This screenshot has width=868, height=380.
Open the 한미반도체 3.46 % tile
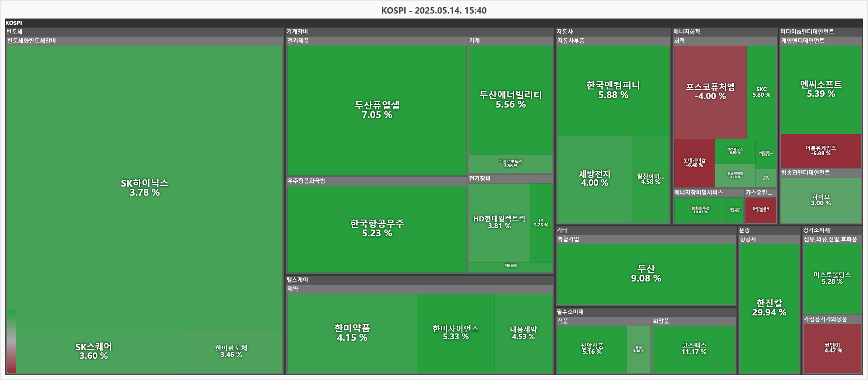click(x=231, y=352)
